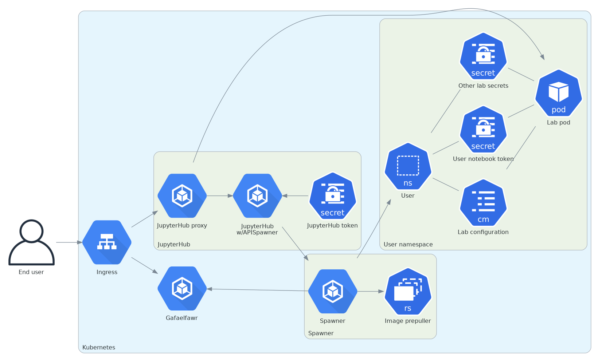602x364 pixels.
Task: Select the Ingress load balancer icon
Action: tap(107, 242)
